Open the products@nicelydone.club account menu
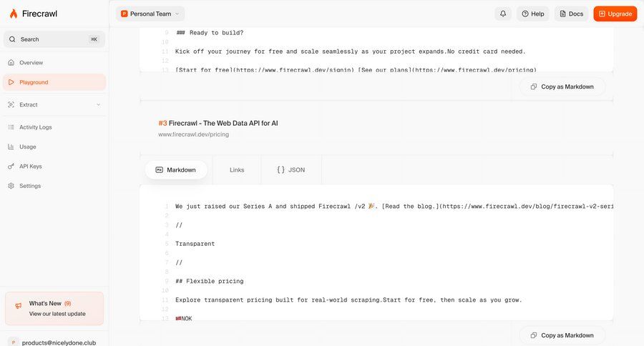The image size is (644, 346). click(54, 342)
